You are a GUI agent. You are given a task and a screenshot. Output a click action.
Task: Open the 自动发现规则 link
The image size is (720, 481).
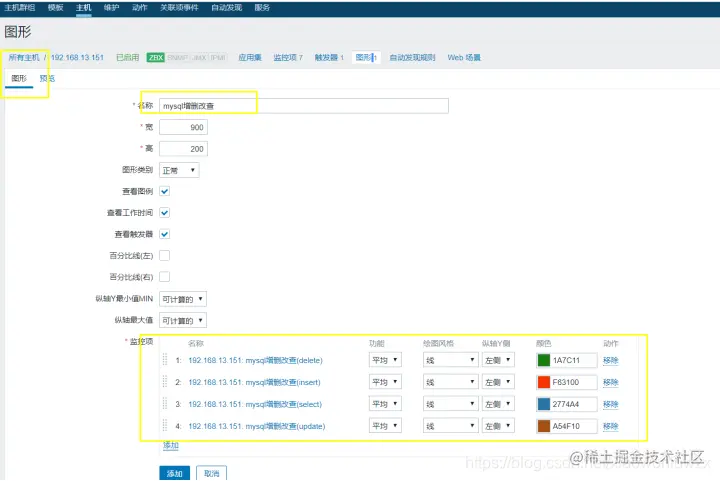click(412, 57)
